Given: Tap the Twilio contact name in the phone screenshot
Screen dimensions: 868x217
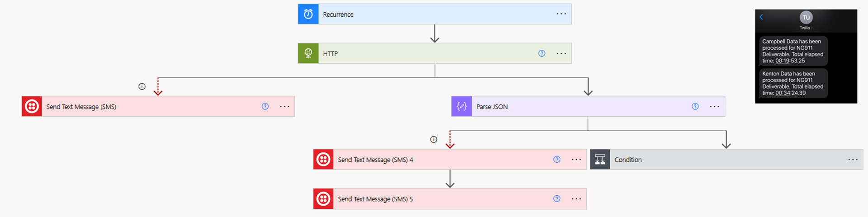Looking at the screenshot, I should 805,28.
